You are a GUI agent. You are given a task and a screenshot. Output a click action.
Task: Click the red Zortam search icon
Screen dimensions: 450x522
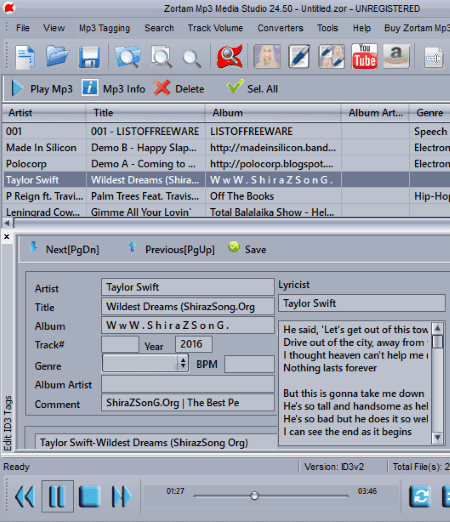tap(229, 56)
